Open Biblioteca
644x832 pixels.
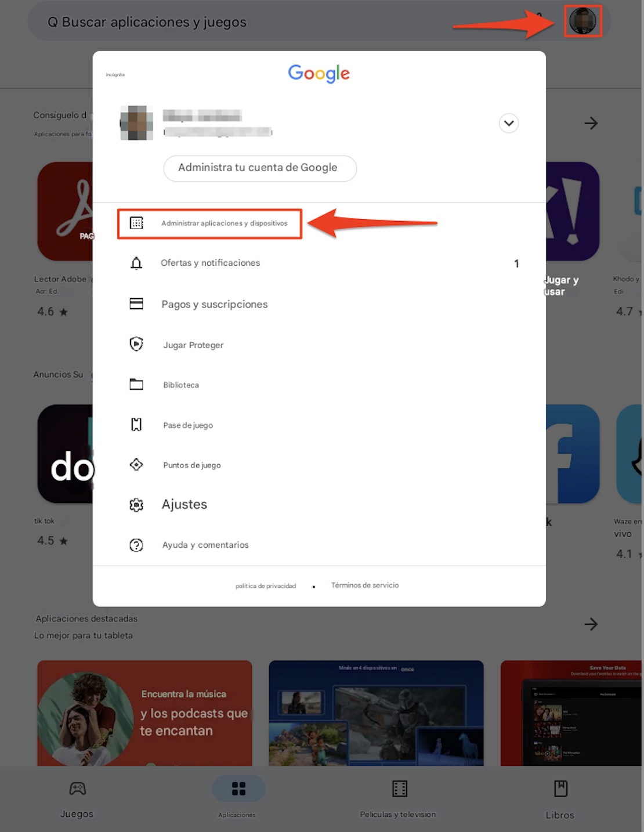point(319,385)
